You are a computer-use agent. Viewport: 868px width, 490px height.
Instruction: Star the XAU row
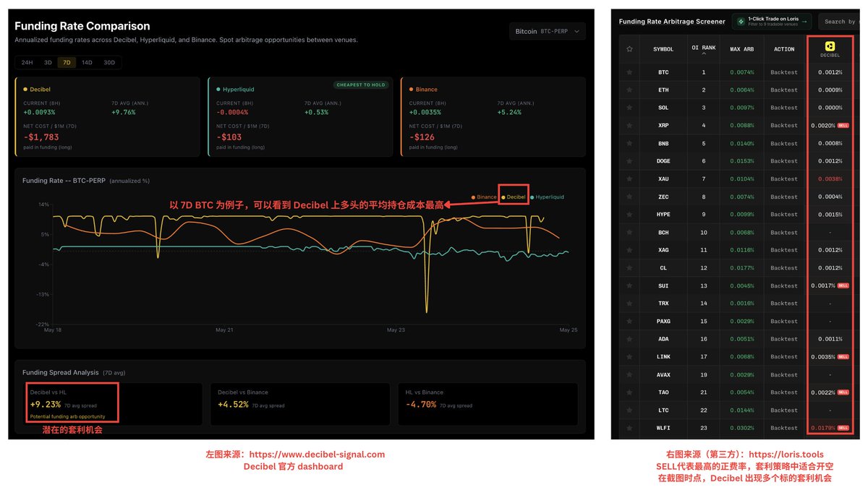tap(629, 179)
